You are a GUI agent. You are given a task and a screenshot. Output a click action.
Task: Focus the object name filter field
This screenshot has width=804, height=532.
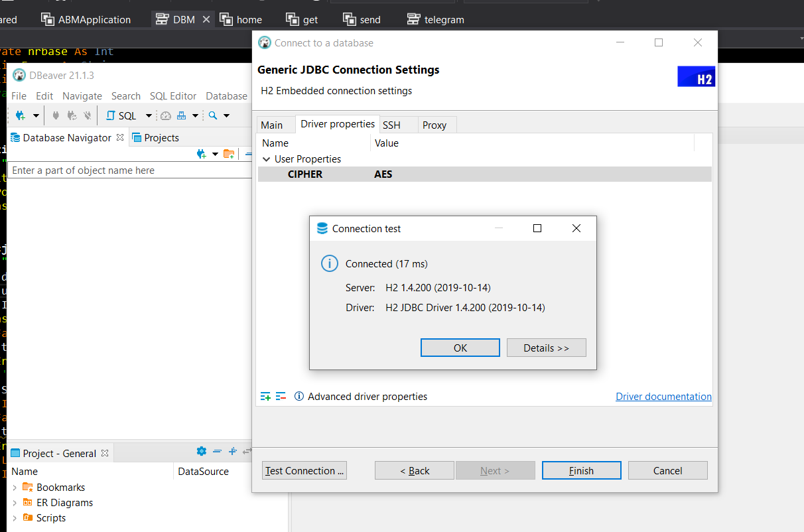click(x=130, y=170)
